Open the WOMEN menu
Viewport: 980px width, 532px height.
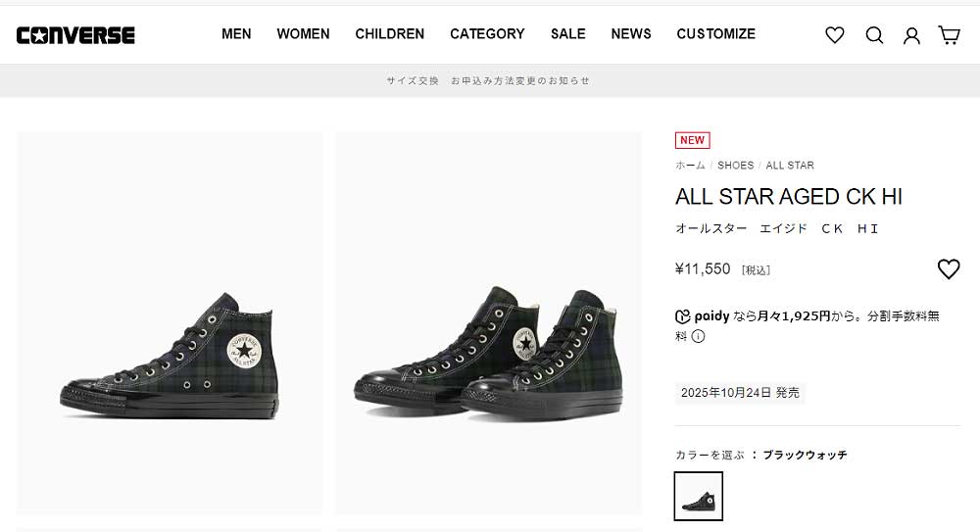pos(303,34)
